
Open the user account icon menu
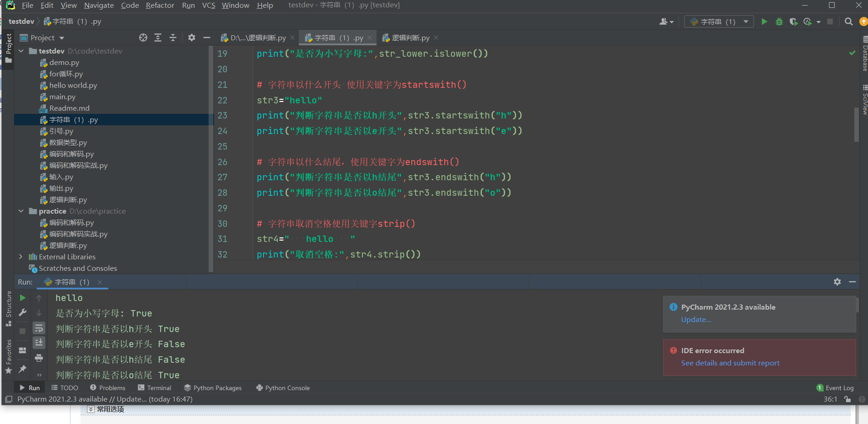click(666, 21)
